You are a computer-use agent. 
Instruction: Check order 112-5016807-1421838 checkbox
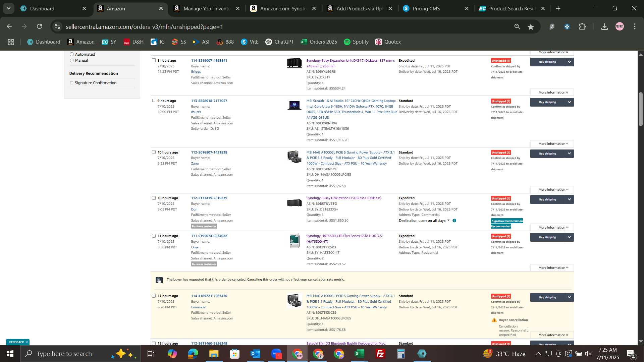pos(154,152)
